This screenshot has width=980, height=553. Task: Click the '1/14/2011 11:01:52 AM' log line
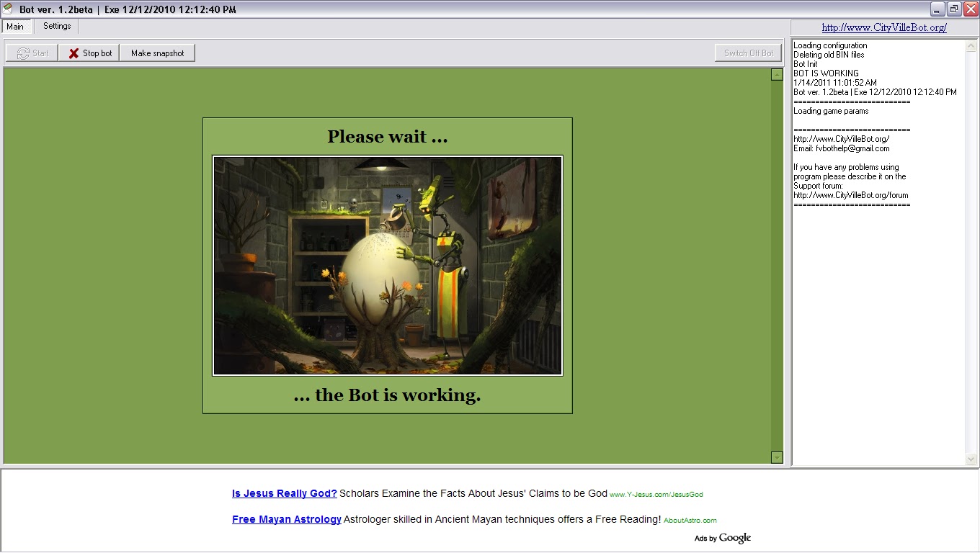pos(835,83)
